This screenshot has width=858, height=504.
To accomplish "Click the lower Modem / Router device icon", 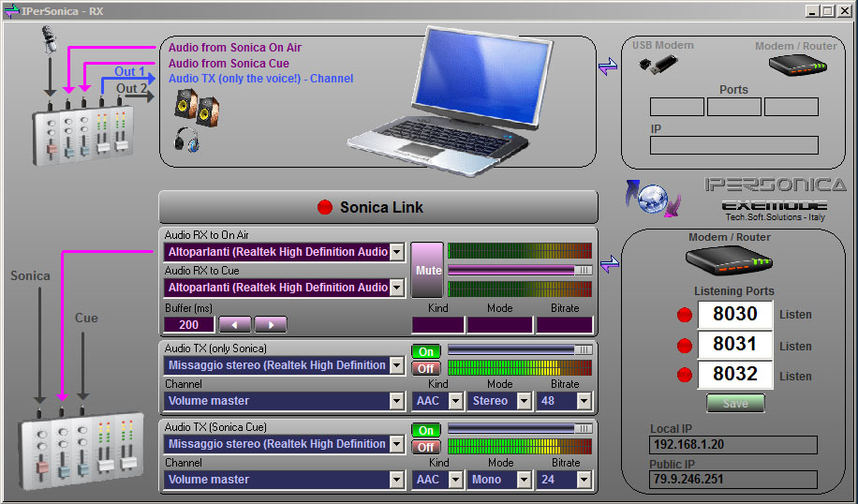I will pyautogui.click(x=729, y=260).
